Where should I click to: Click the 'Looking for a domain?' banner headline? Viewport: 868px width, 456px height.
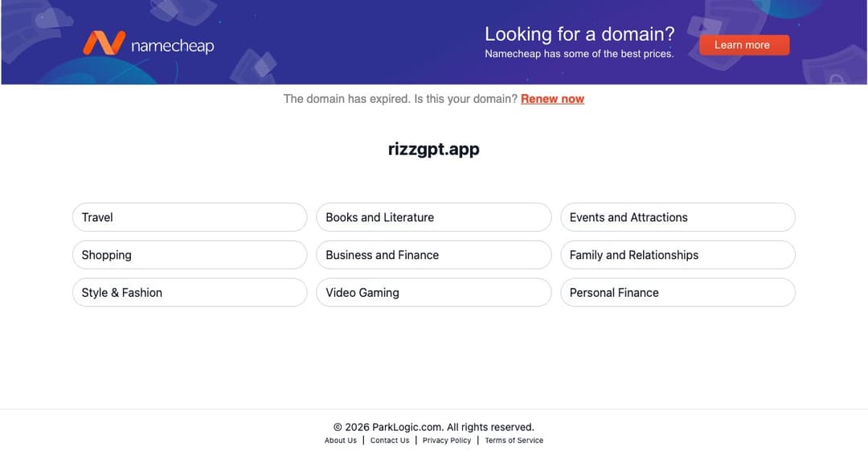579,34
